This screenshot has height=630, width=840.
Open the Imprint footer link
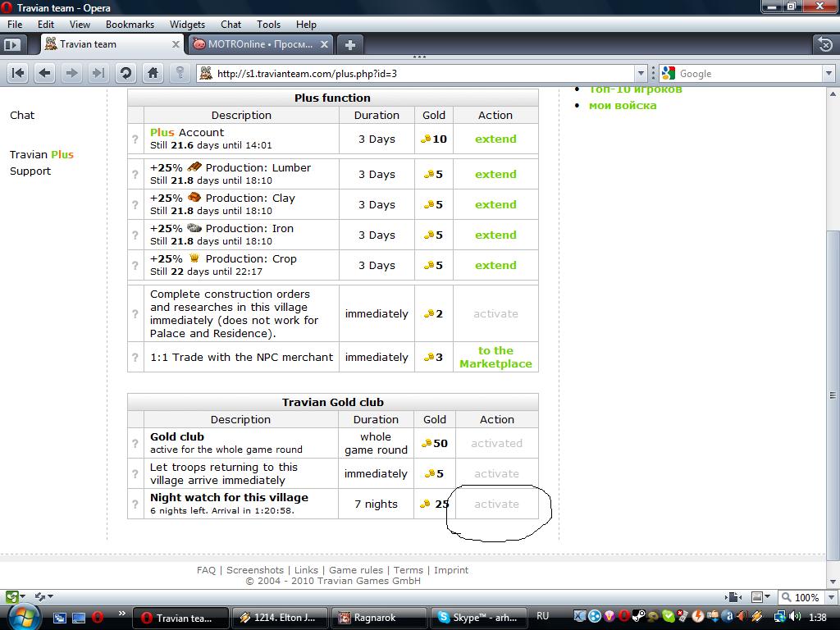click(451, 571)
